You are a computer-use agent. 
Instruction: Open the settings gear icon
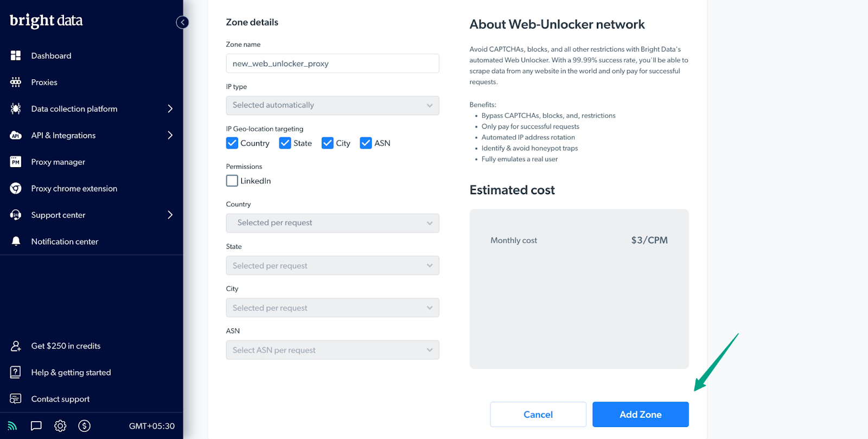click(x=60, y=426)
